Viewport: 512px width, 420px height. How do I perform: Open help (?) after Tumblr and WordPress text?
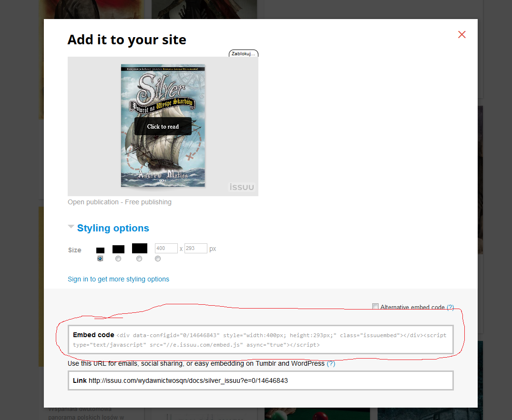[331, 364]
